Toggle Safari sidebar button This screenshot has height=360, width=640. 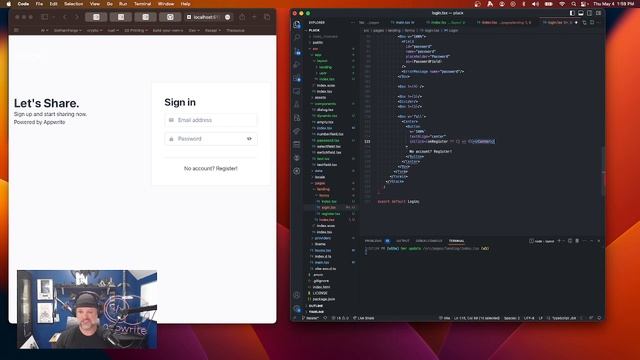point(44,17)
